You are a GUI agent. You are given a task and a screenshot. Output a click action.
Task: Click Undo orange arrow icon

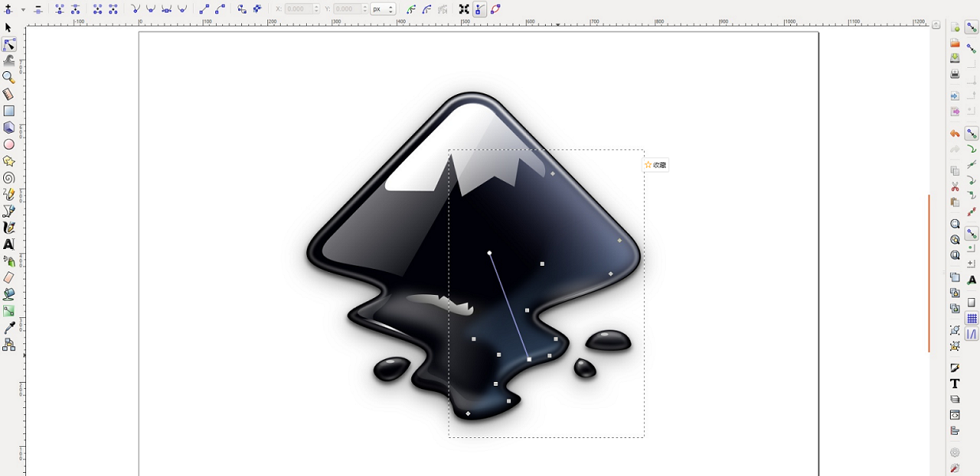pyautogui.click(x=955, y=134)
